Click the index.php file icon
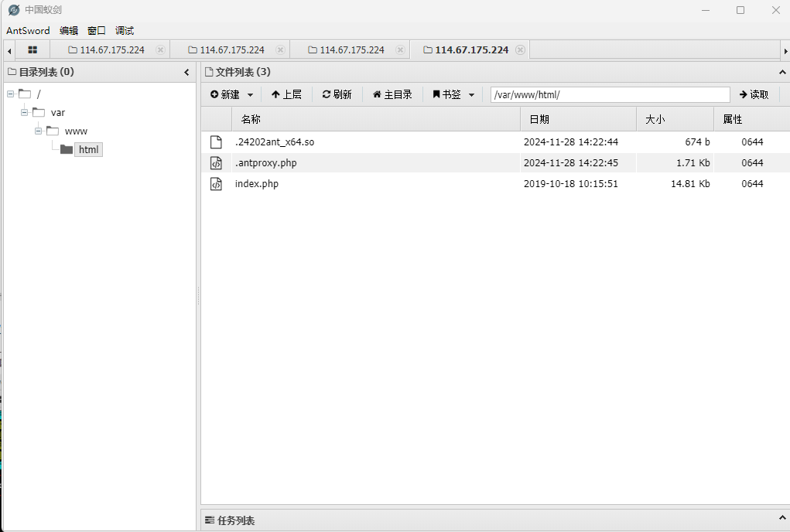Image resolution: width=790 pixels, height=532 pixels. pos(217,184)
